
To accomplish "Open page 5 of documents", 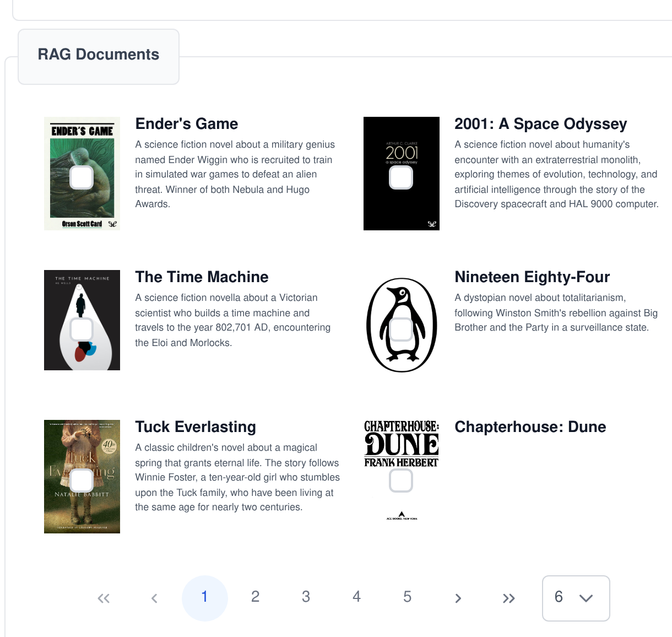I will pyautogui.click(x=408, y=597).
